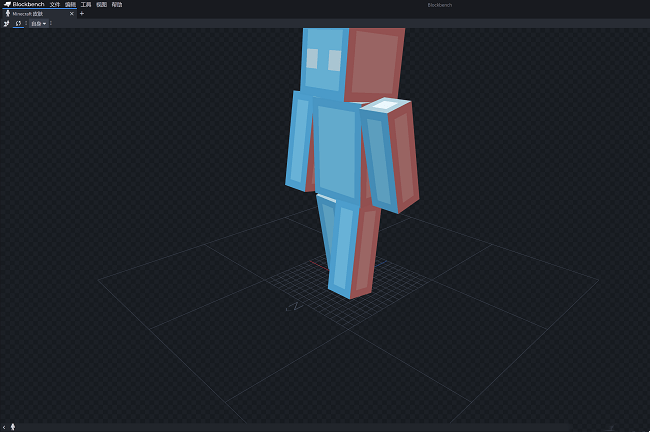Image resolution: width=650 pixels, height=432 pixels.
Task: Open the 工具 menu
Action: point(86,4)
